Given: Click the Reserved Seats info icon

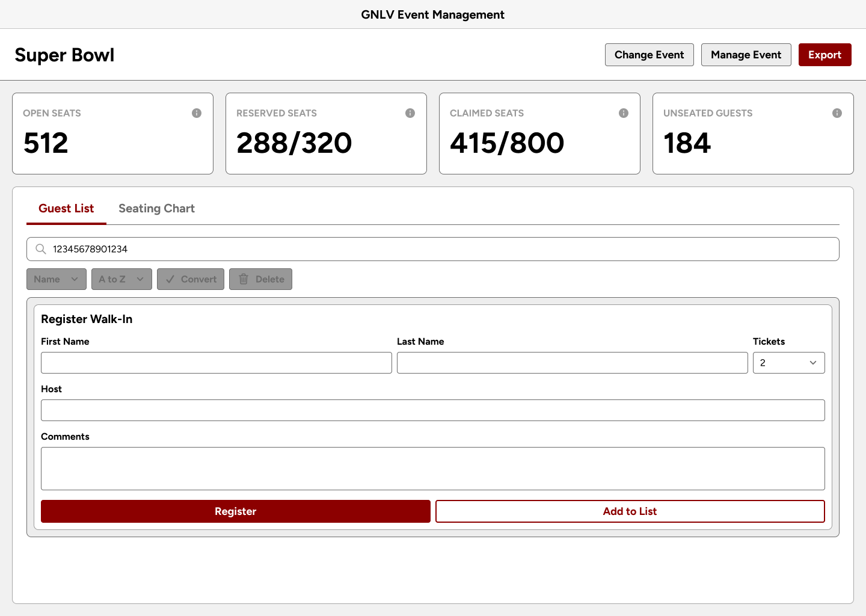Looking at the screenshot, I should point(410,113).
